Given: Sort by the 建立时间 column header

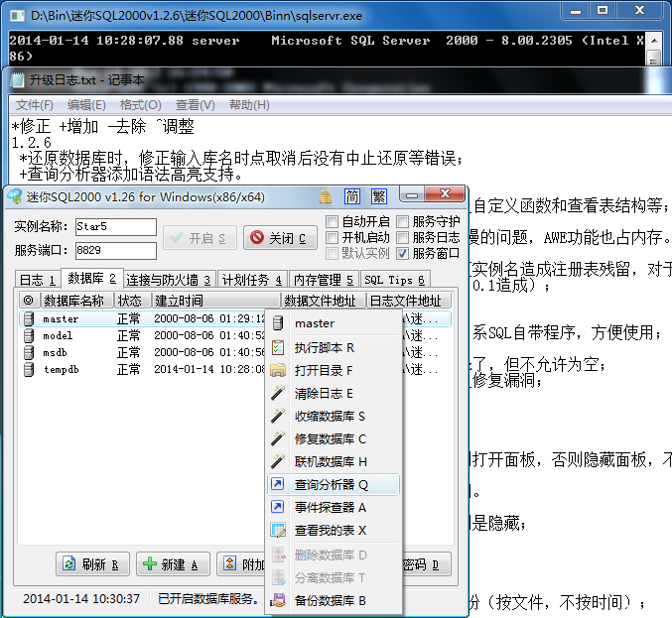Looking at the screenshot, I should pyautogui.click(x=216, y=301).
